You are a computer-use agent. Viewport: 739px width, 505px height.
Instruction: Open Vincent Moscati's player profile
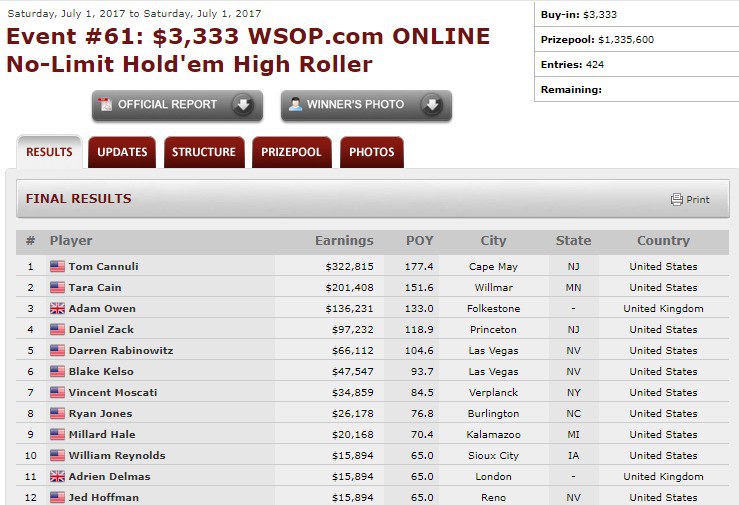pyautogui.click(x=113, y=392)
